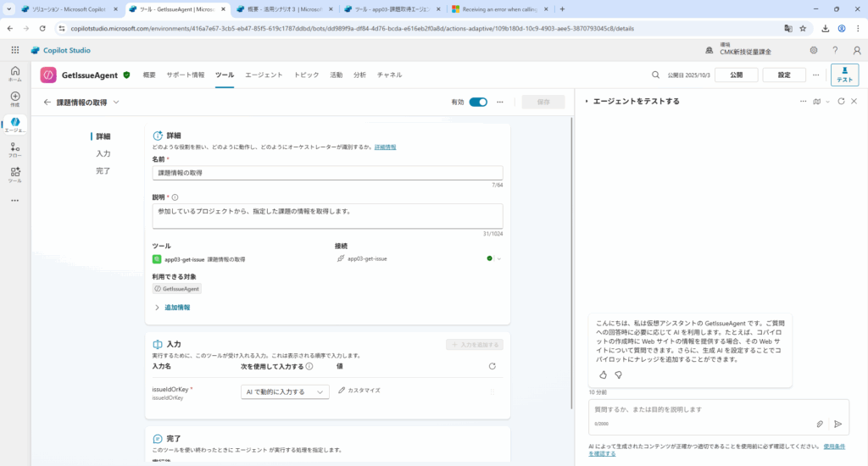Click the back arrow beside 課題情報の取得
Image resolution: width=868 pixels, height=466 pixels.
(47, 103)
